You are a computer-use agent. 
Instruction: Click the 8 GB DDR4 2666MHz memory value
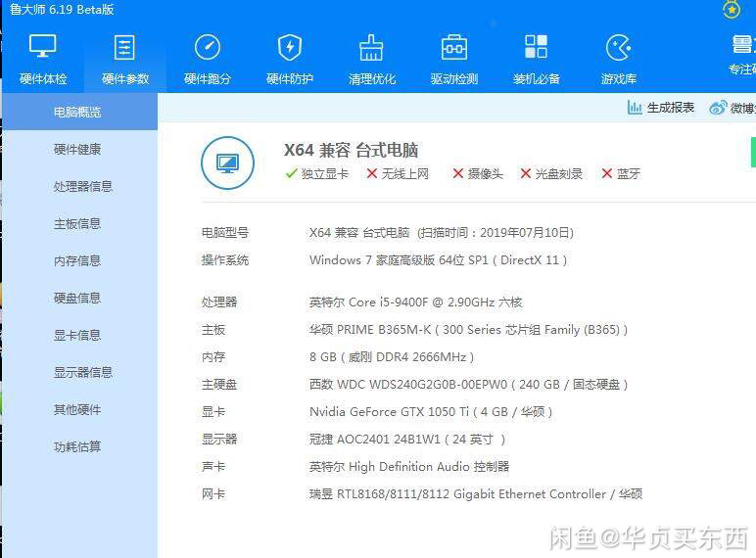392,357
